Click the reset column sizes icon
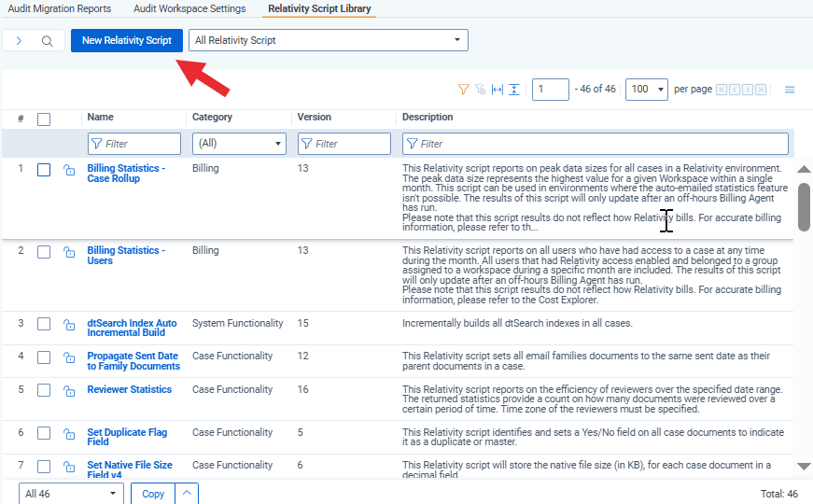 point(498,90)
